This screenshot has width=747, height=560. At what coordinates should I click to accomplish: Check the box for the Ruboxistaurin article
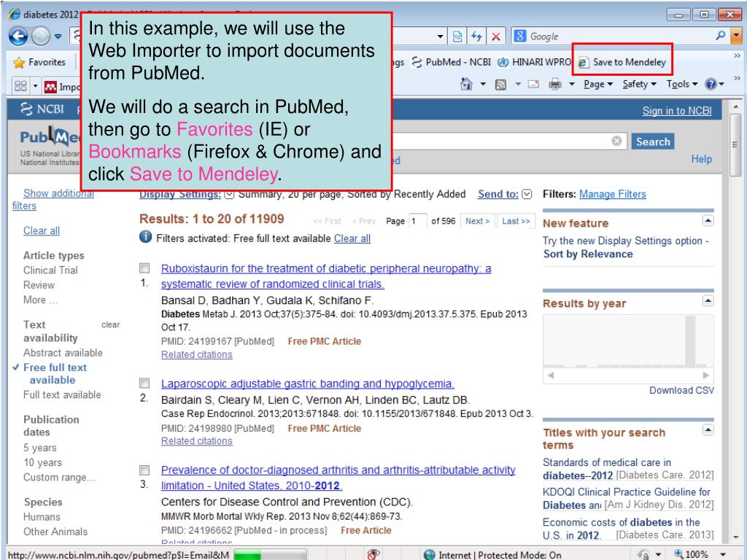tap(144, 268)
